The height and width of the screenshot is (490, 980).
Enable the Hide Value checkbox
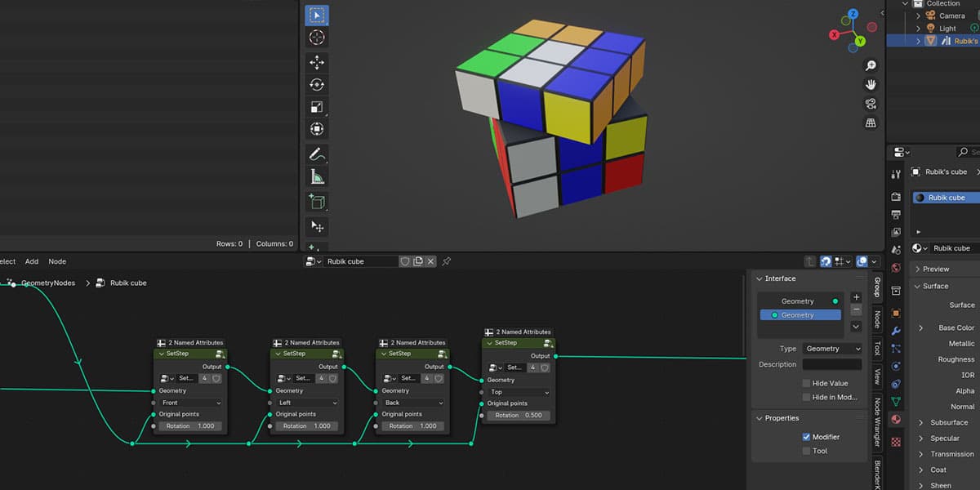pos(806,383)
